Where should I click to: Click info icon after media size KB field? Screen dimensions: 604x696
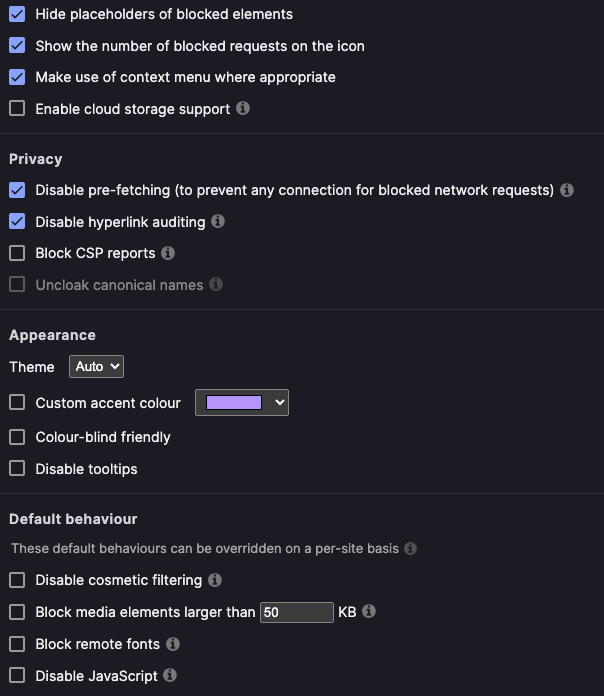click(x=369, y=611)
